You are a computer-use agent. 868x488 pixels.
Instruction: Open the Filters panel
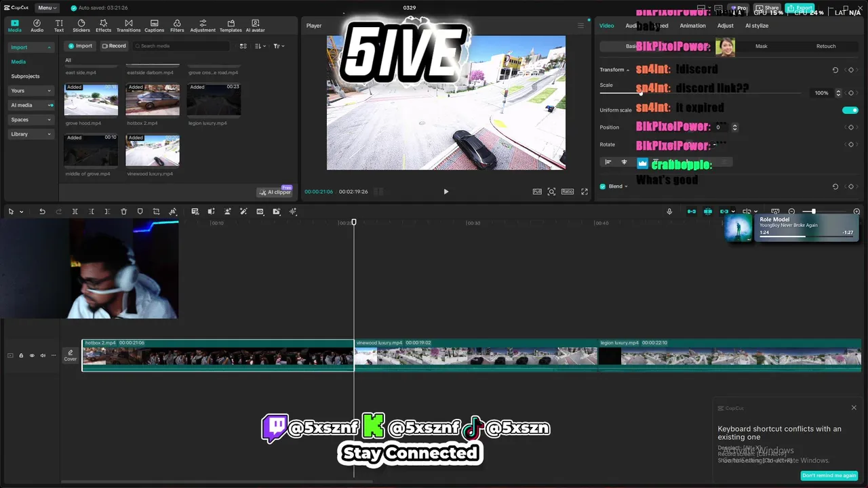[x=177, y=26]
